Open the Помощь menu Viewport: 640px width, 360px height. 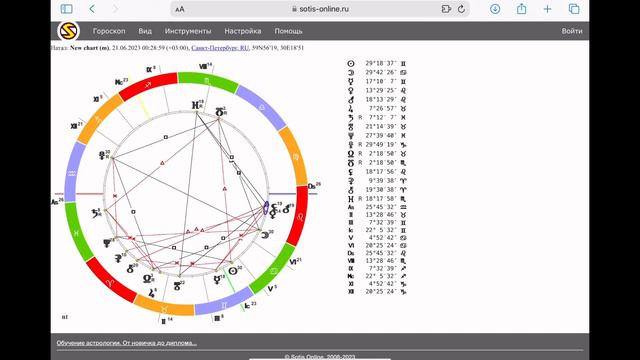pyautogui.click(x=289, y=31)
